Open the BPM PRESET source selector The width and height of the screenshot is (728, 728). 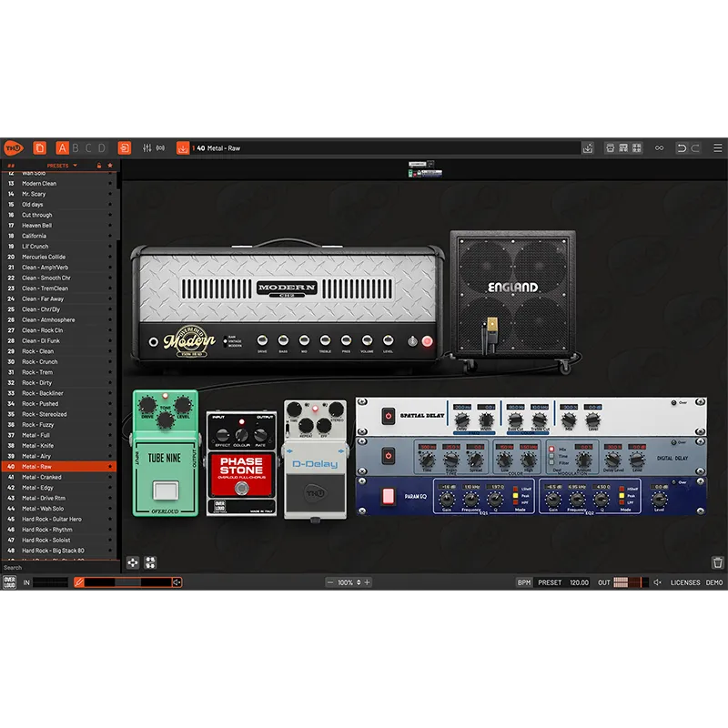coord(550,582)
